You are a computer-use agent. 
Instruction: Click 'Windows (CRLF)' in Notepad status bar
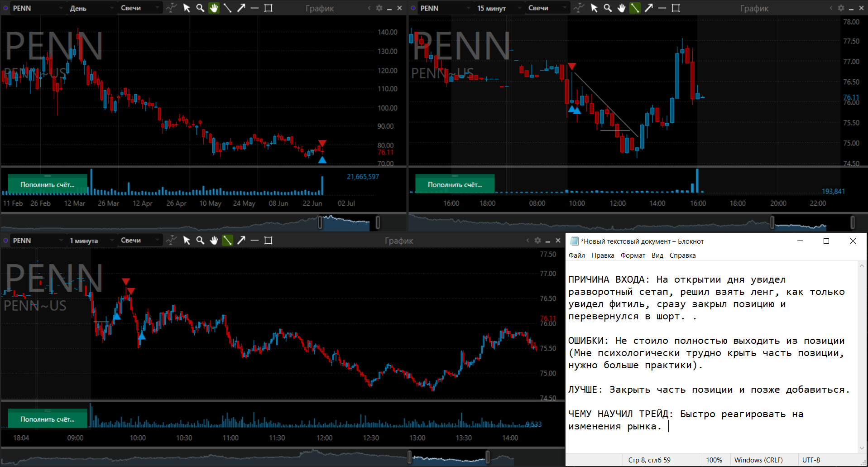[x=758, y=460]
